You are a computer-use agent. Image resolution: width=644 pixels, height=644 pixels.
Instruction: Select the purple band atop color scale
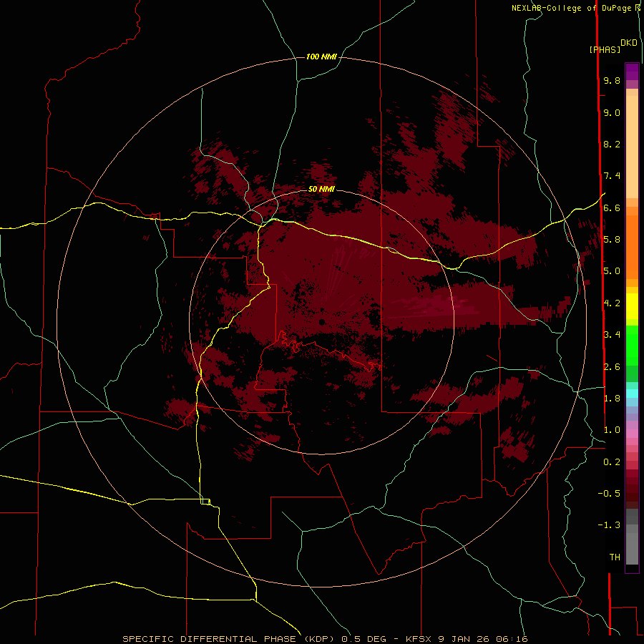[x=632, y=72]
